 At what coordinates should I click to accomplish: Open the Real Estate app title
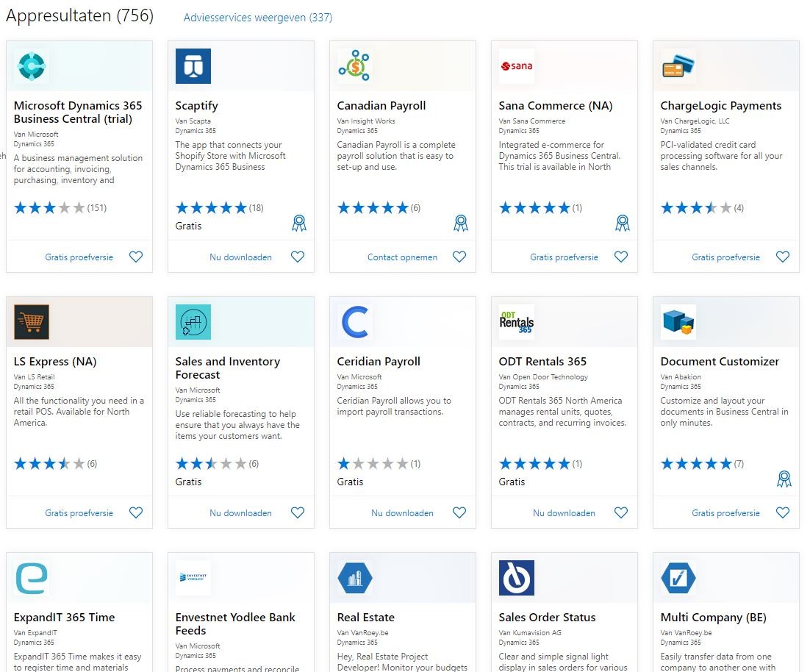(366, 618)
